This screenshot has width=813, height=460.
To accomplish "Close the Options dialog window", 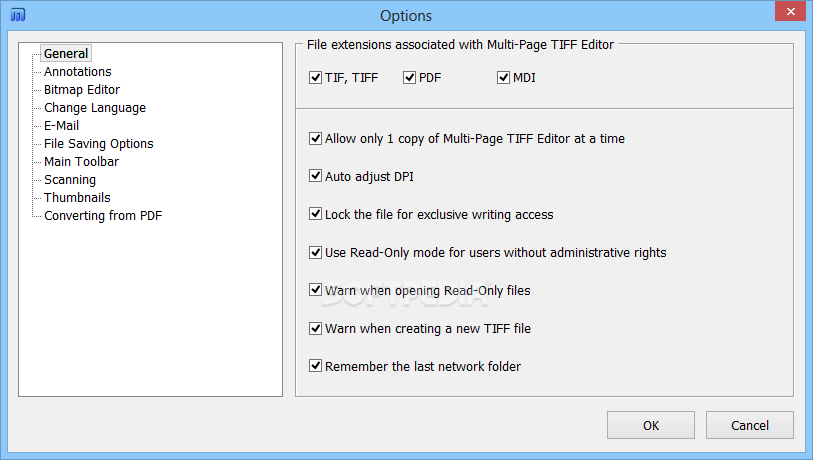I will [x=791, y=11].
